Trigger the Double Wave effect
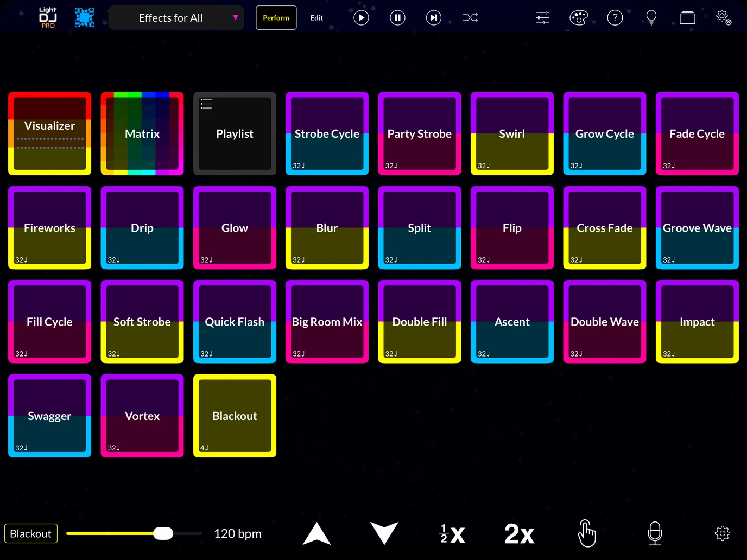The image size is (747, 560). (605, 322)
